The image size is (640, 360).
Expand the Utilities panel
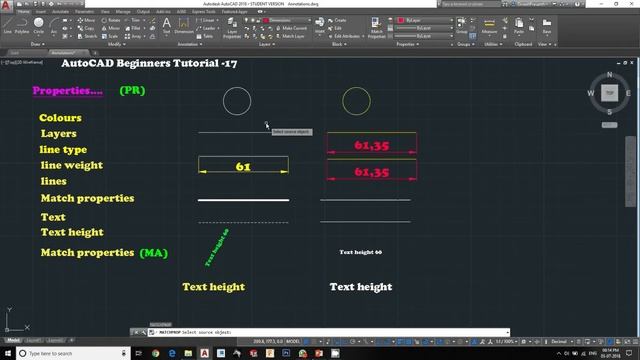tap(492, 44)
